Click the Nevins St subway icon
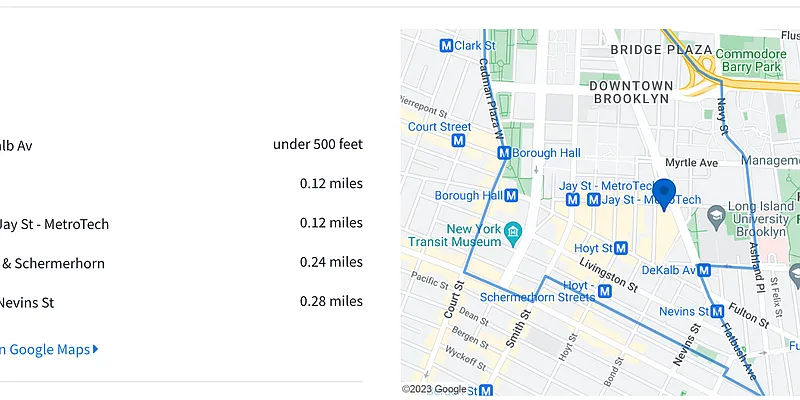This screenshot has width=800, height=400. (x=717, y=311)
